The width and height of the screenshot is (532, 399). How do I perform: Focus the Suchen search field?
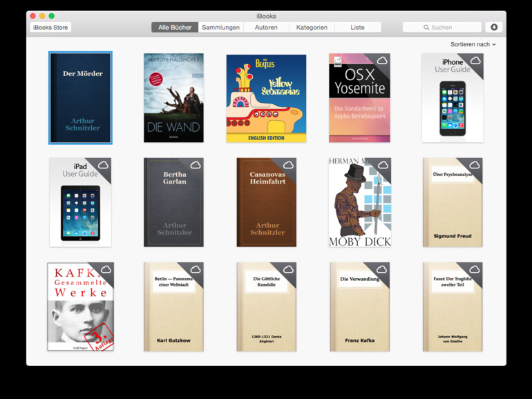(441, 28)
